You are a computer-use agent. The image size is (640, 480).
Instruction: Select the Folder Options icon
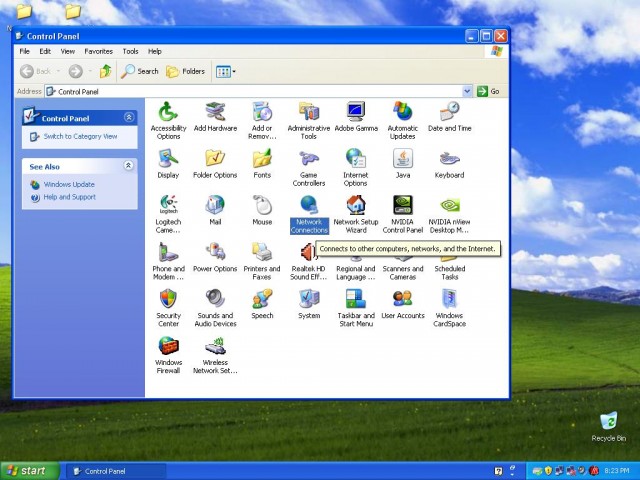[215, 159]
